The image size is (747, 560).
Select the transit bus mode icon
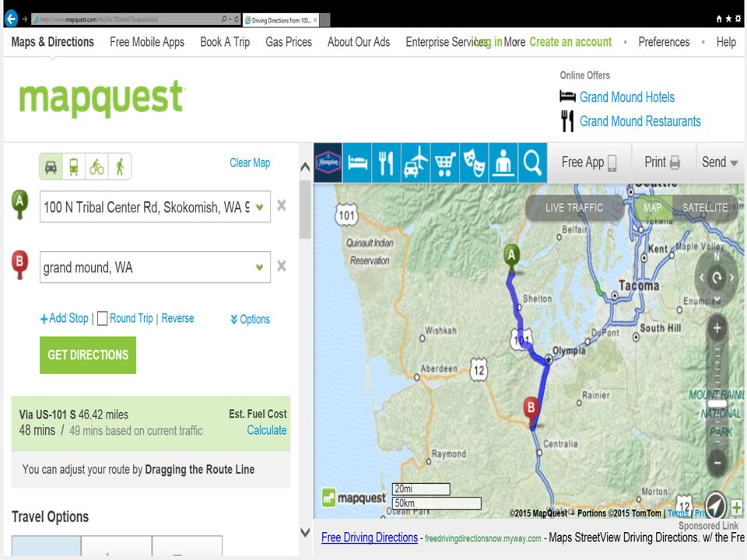tap(74, 166)
